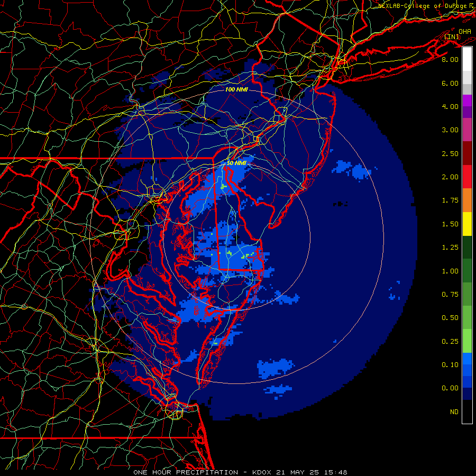The width and height of the screenshot is (476, 476).
Task: Click the 2.00 legend value
Action: click(450, 177)
